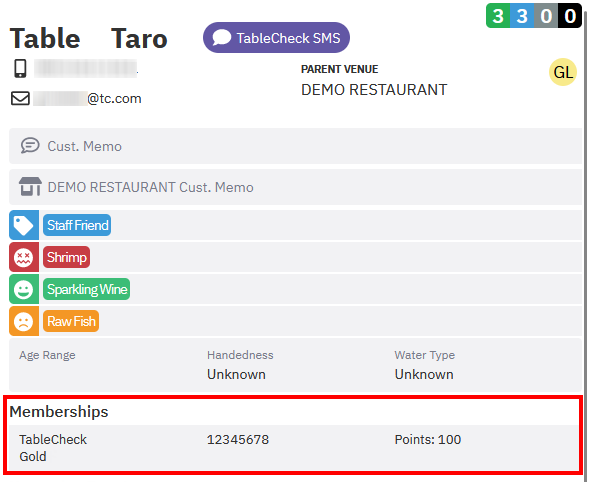Click the green smiley likes icon
This screenshot has width=590, height=482.
pos(24,289)
